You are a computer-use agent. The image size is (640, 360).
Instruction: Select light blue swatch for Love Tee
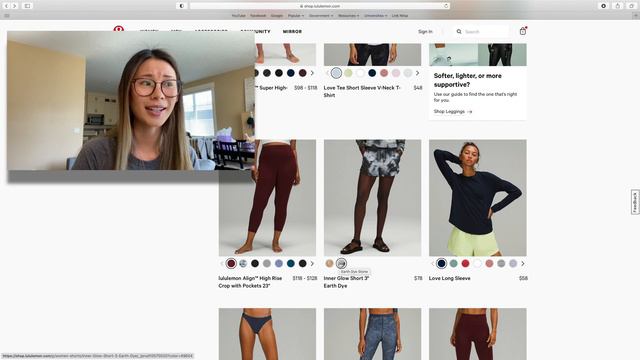tap(336, 73)
